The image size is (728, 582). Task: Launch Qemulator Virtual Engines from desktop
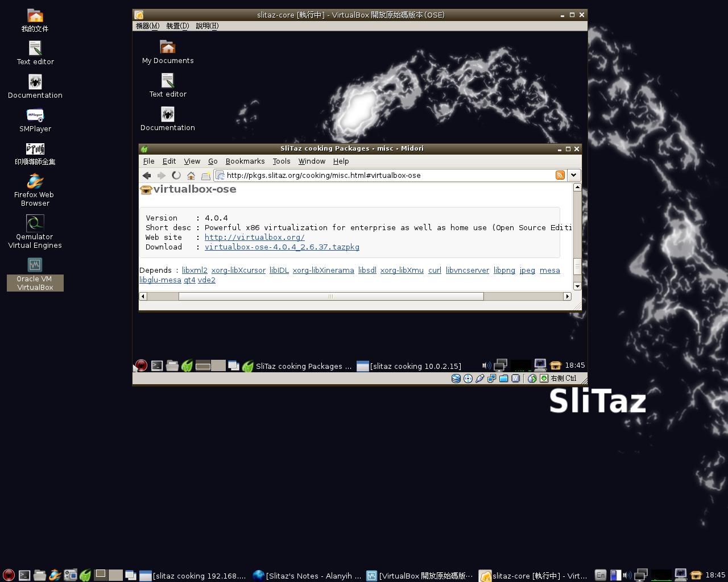point(35,232)
